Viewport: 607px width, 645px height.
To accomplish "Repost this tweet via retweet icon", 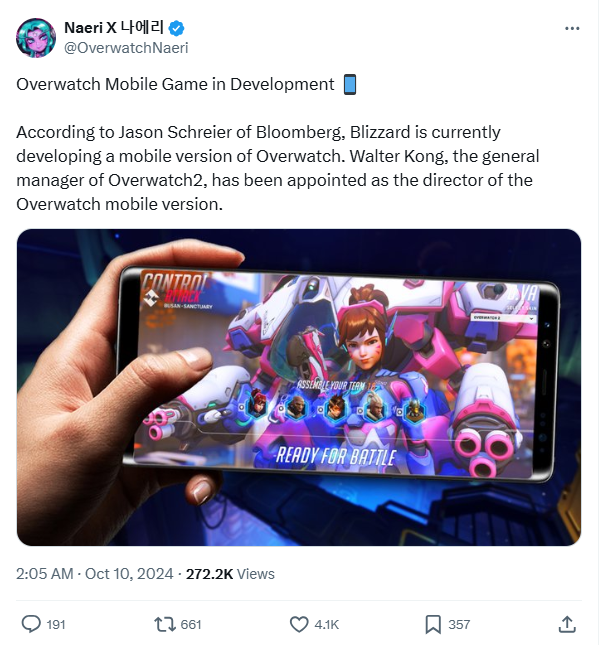I will (x=164, y=624).
